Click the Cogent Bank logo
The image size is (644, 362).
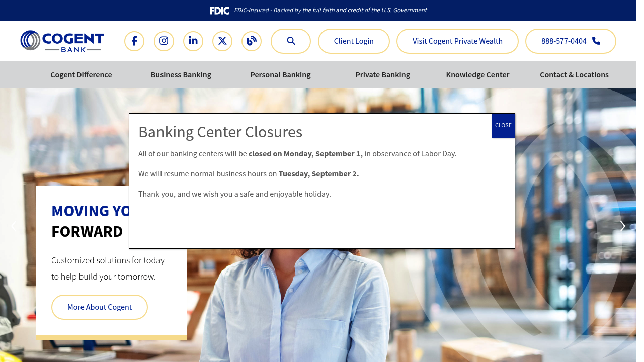pos(62,41)
